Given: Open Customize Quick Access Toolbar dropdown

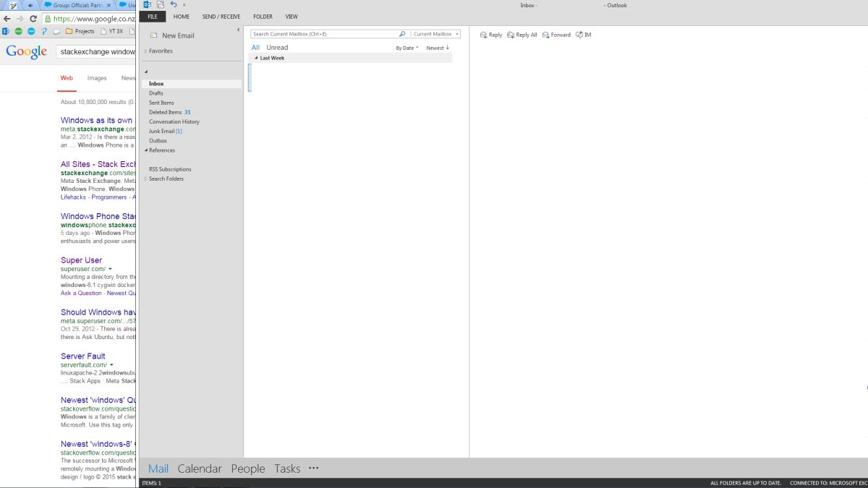Looking at the screenshot, I should click(184, 5).
